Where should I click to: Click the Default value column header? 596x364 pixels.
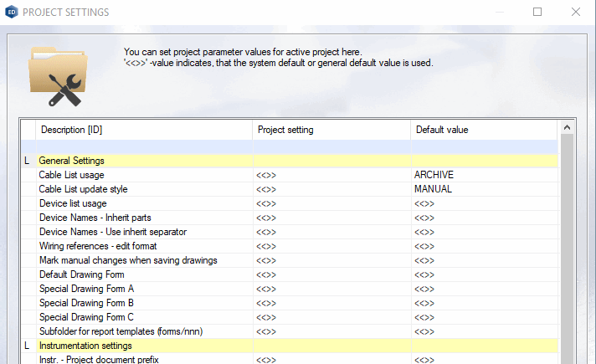click(483, 130)
